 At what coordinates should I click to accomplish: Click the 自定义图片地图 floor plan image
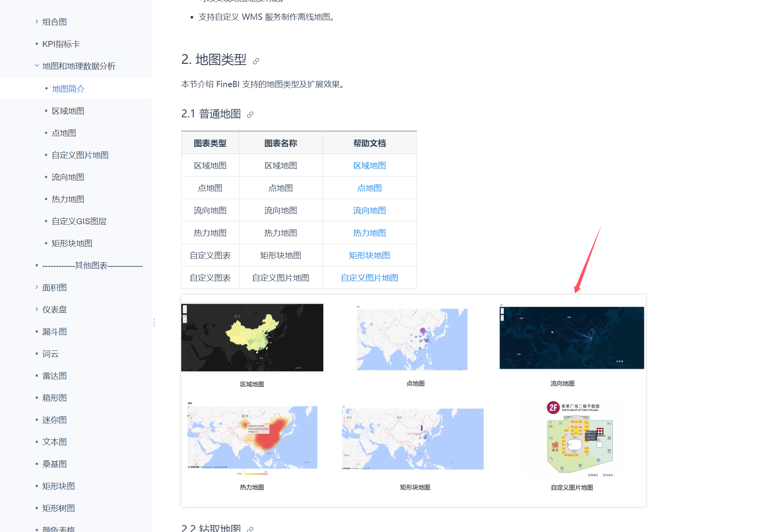580,438
